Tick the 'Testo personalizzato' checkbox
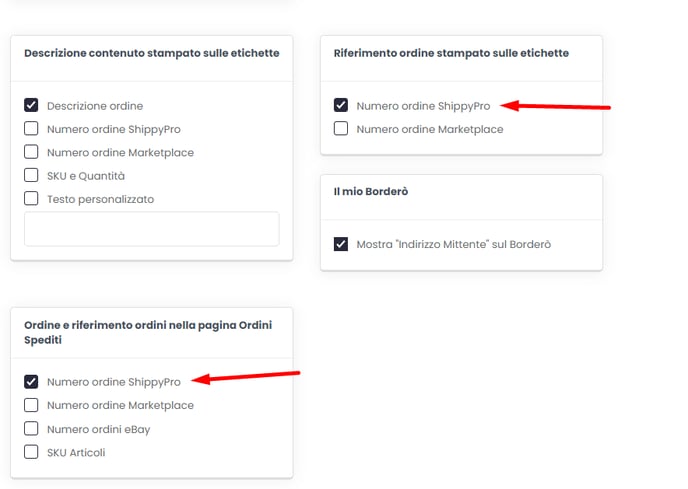This screenshot has height=489, width=688. point(31,198)
